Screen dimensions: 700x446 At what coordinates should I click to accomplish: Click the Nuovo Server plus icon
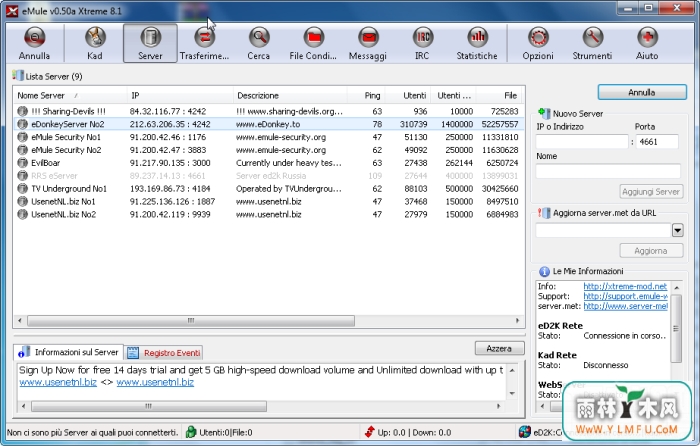(x=544, y=113)
